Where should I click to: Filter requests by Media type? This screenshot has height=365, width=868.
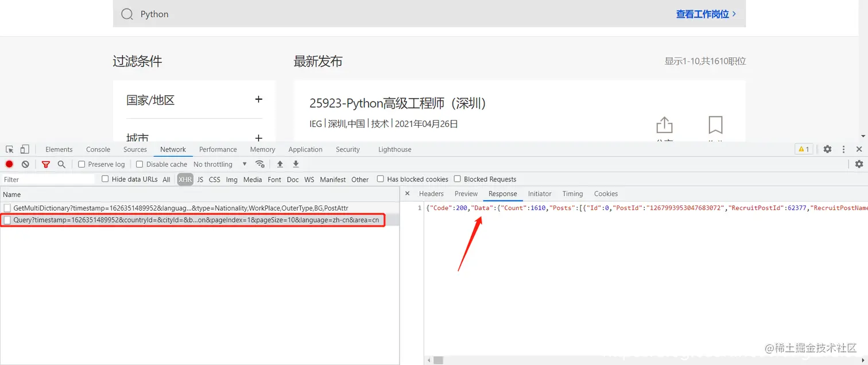pyautogui.click(x=253, y=180)
